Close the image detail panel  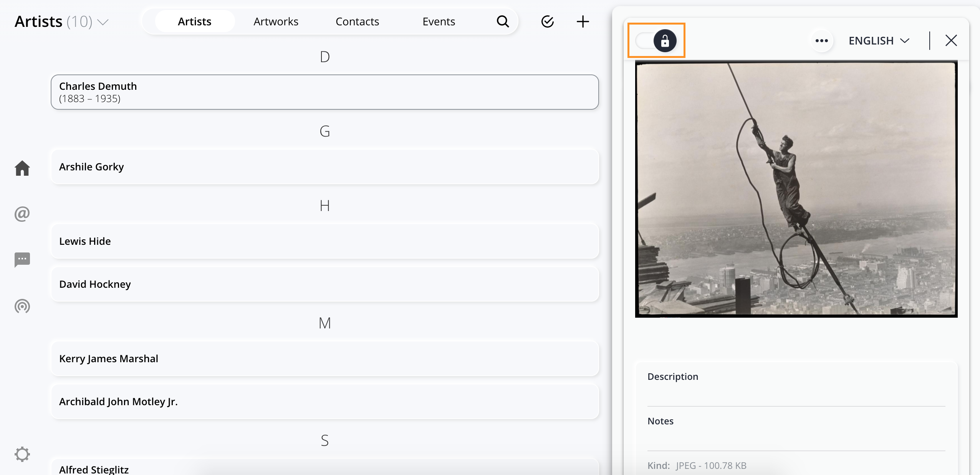(x=951, y=40)
